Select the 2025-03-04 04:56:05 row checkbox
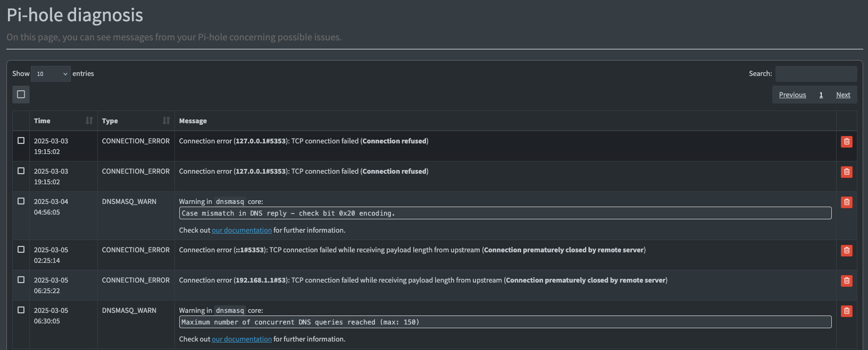 coord(21,201)
